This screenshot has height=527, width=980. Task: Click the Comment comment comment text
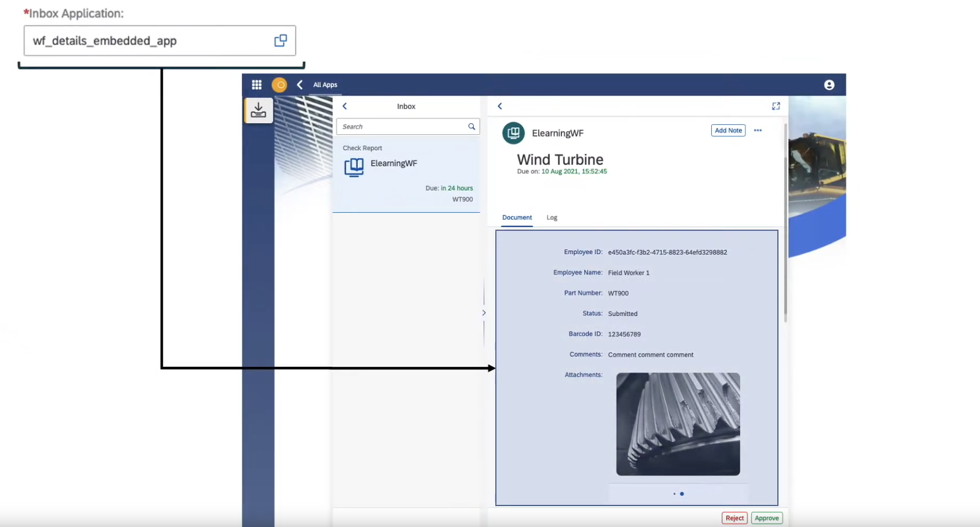click(650, 355)
